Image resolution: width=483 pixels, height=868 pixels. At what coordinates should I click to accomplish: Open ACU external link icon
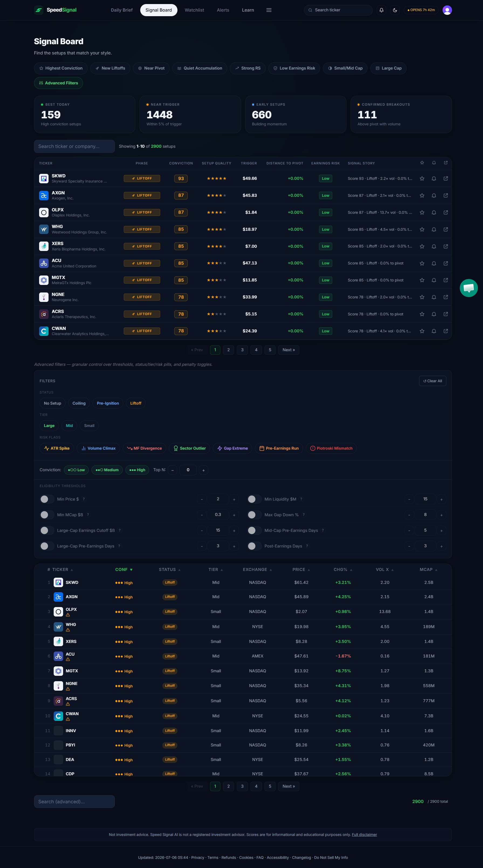446,263
